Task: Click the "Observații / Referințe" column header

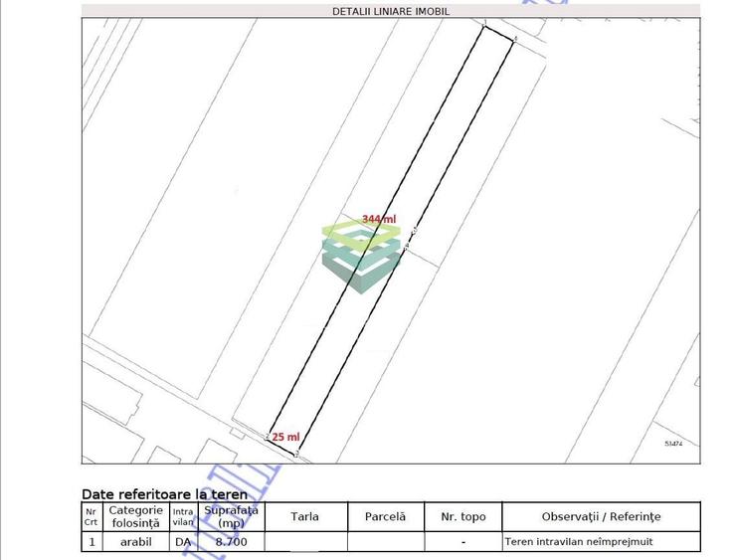Action: 601,516
